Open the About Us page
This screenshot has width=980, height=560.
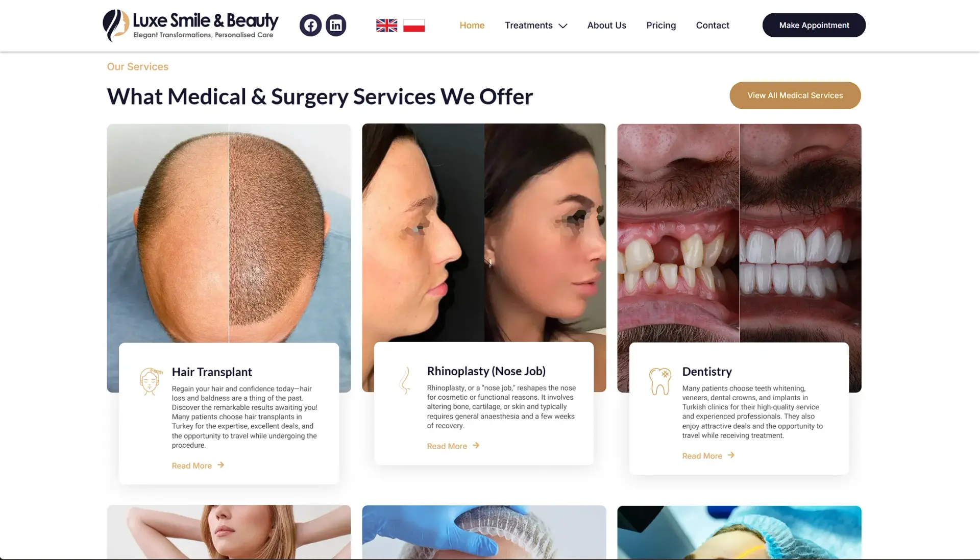(606, 26)
